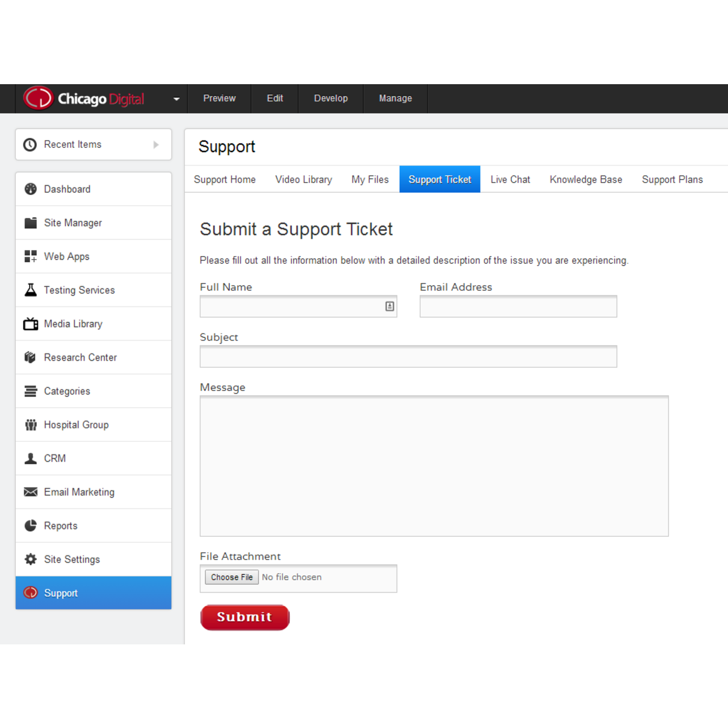
Task: Open the Manage menu
Action: click(x=395, y=98)
